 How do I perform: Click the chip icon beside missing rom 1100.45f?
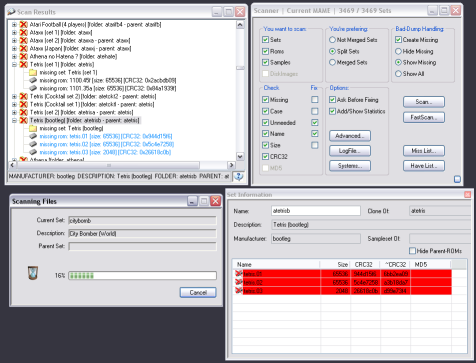pyautogui.click(x=33, y=80)
